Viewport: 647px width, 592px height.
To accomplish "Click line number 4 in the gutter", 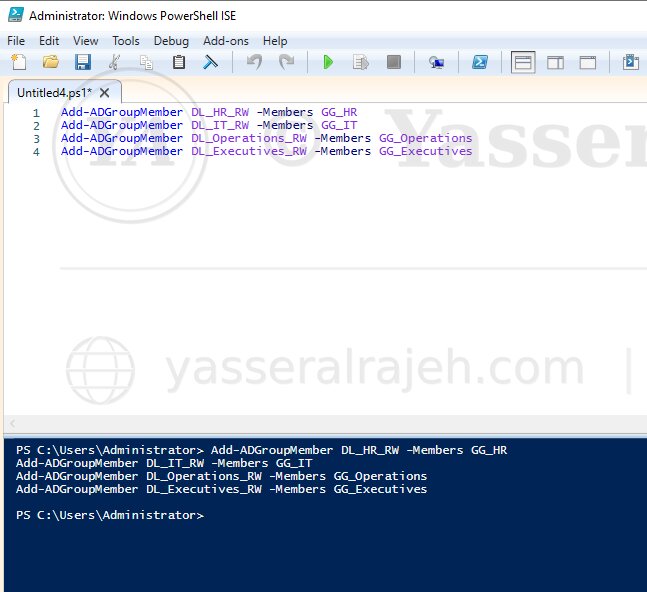I will 36,152.
